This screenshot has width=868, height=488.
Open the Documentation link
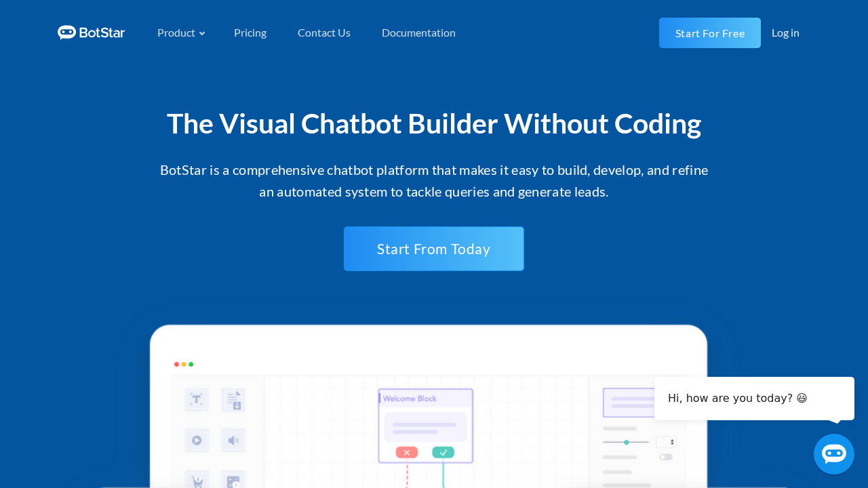pyautogui.click(x=418, y=33)
